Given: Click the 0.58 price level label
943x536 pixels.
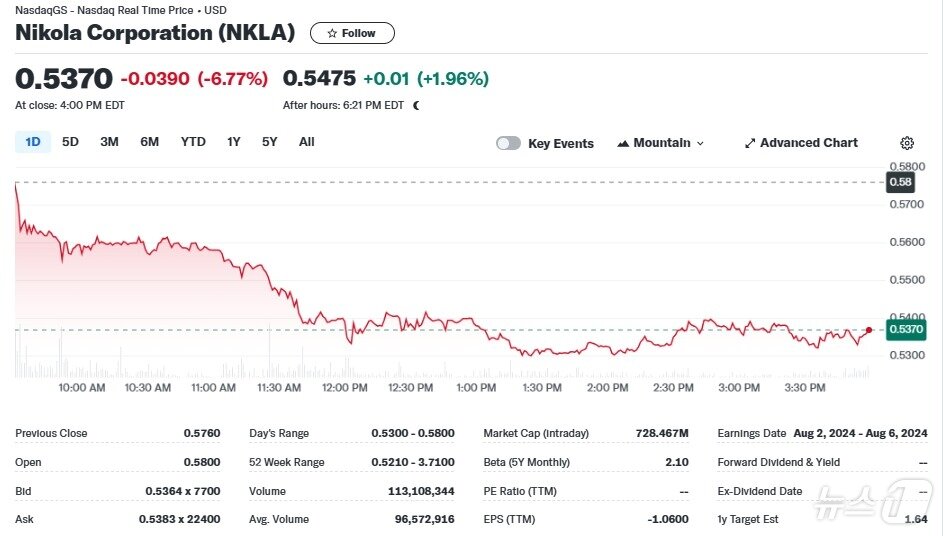Looking at the screenshot, I should click(x=900, y=182).
